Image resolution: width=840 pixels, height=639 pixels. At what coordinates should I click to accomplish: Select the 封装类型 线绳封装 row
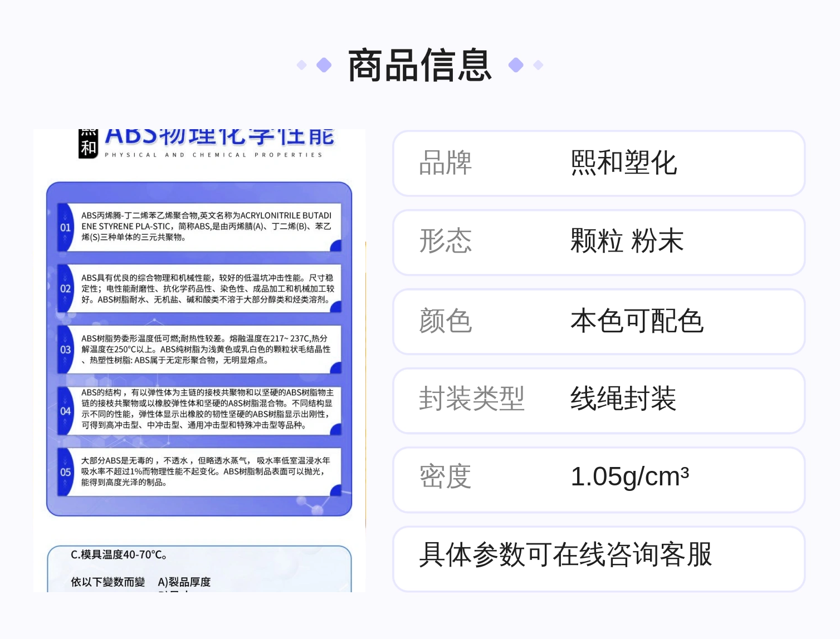599,400
